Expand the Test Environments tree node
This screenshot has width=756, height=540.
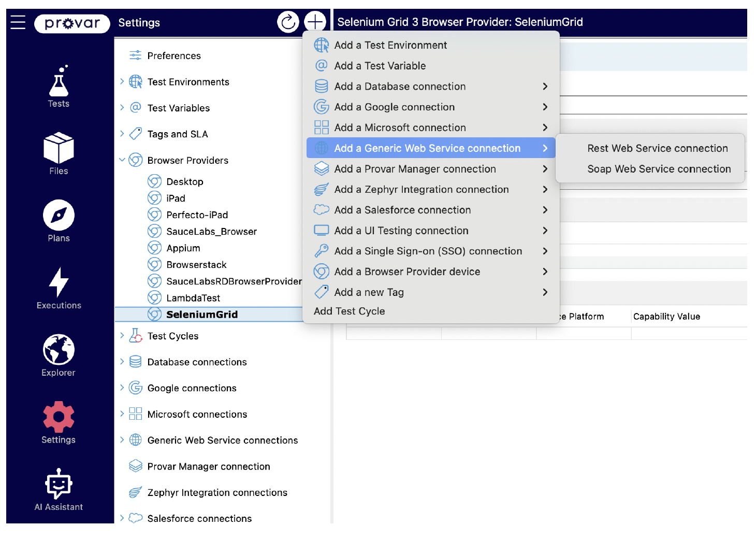point(122,81)
